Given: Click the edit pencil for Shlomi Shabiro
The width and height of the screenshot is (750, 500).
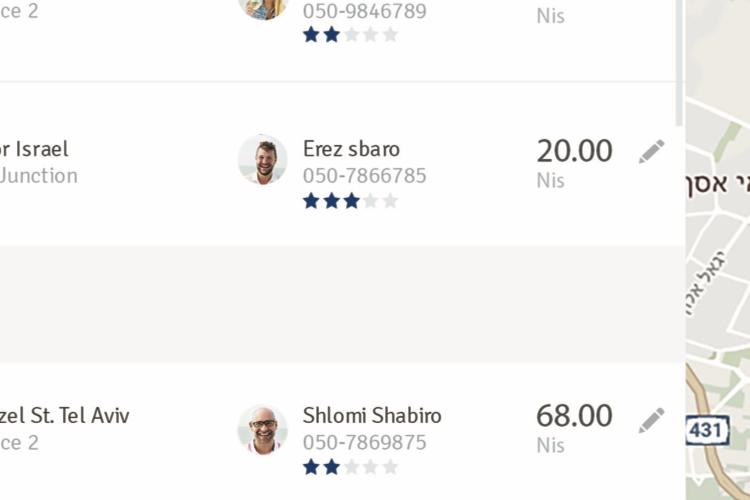Looking at the screenshot, I should pos(651,420).
